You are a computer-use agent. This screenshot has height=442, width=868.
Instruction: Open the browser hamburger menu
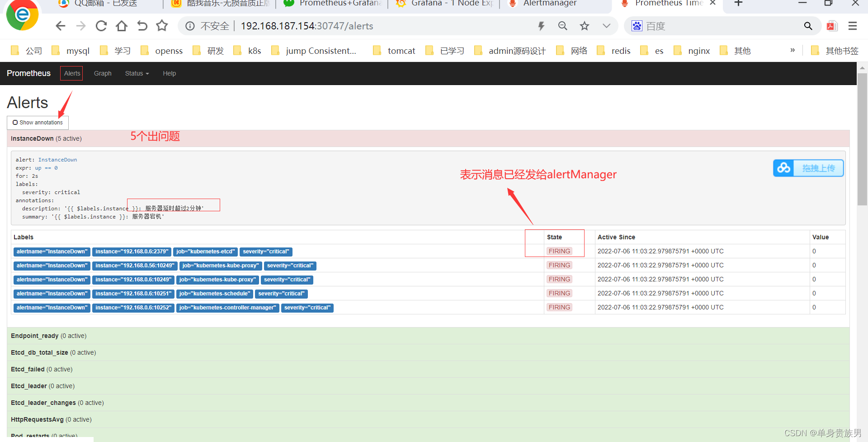[x=853, y=26]
